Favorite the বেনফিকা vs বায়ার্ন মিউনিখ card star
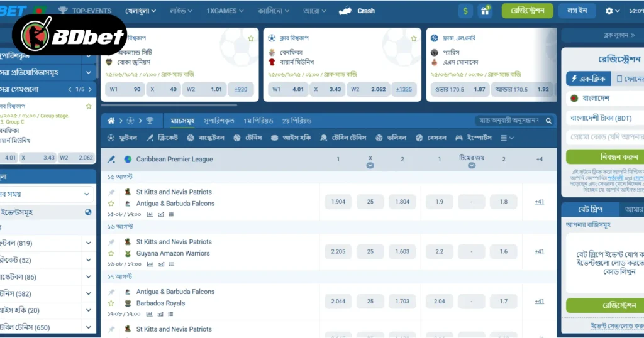 [414, 38]
